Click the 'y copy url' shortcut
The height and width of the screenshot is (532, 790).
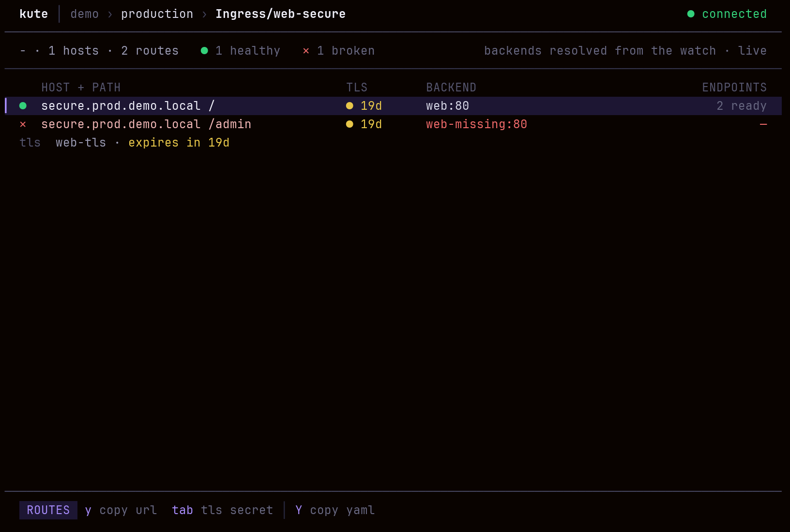121,510
